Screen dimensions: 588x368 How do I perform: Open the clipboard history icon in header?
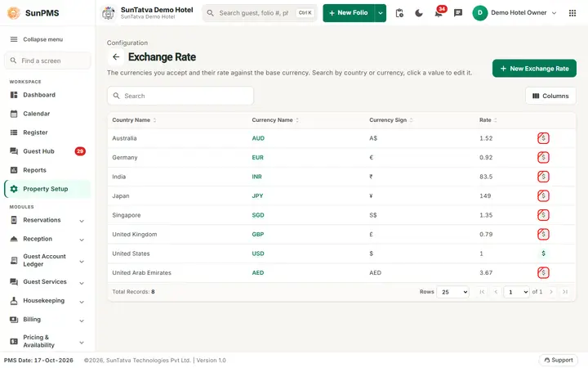[x=399, y=13]
